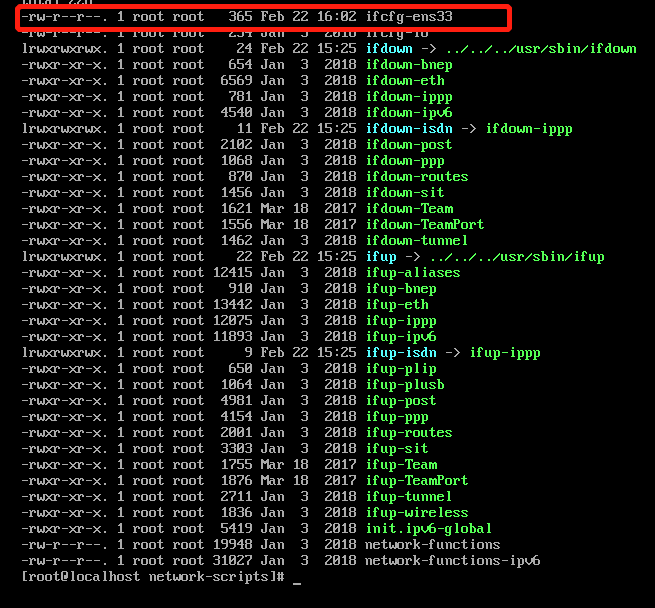Select the init.ipv6-global file name
The width and height of the screenshot is (655, 608).
[429, 529]
